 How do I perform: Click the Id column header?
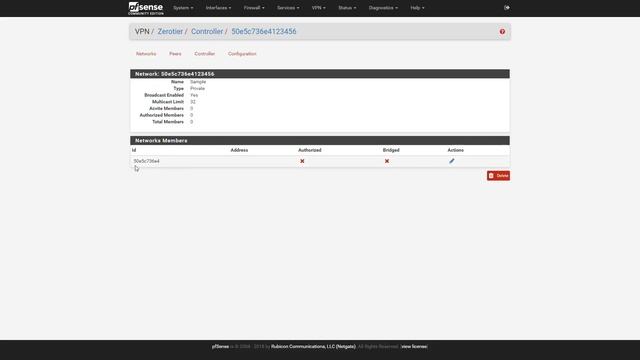[134, 150]
